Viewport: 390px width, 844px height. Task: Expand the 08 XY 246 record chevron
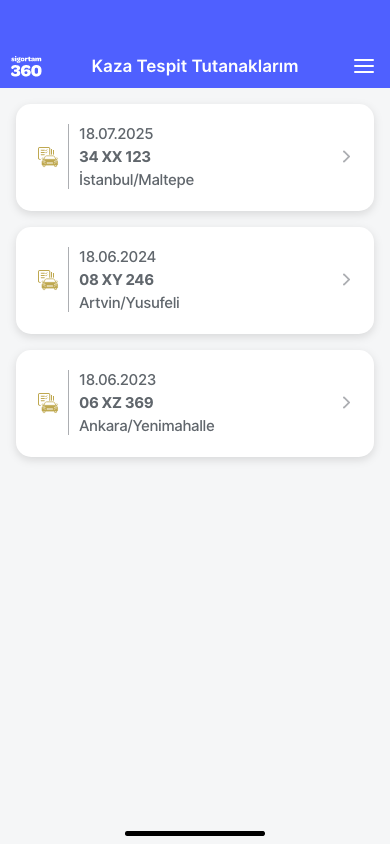click(x=346, y=280)
